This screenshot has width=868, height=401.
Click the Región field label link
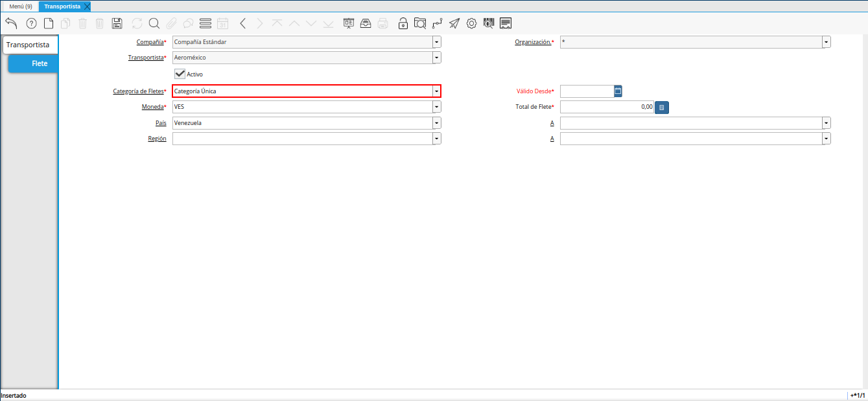tap(157, 139)
